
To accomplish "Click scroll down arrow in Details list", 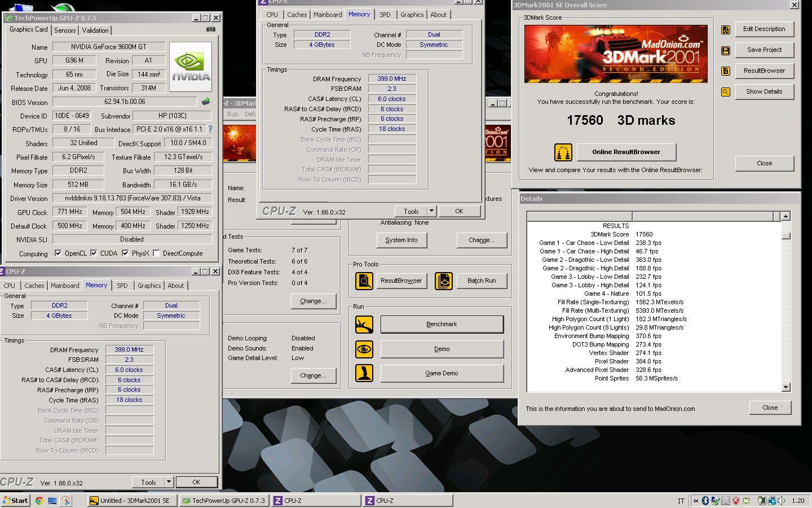I will point(786,387).
